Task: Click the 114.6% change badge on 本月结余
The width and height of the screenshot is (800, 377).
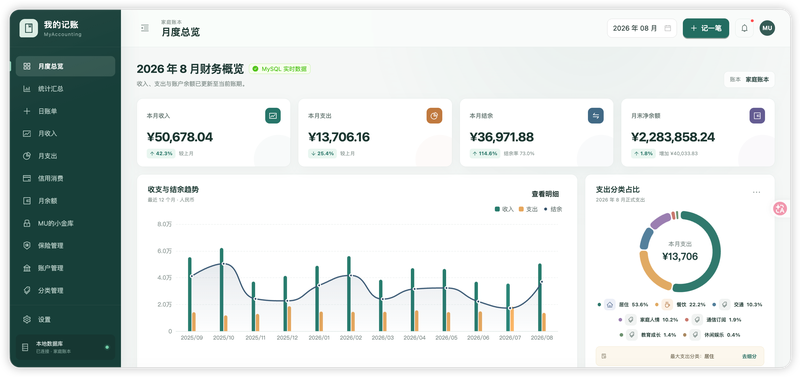Action: click(x=485, y=153)
